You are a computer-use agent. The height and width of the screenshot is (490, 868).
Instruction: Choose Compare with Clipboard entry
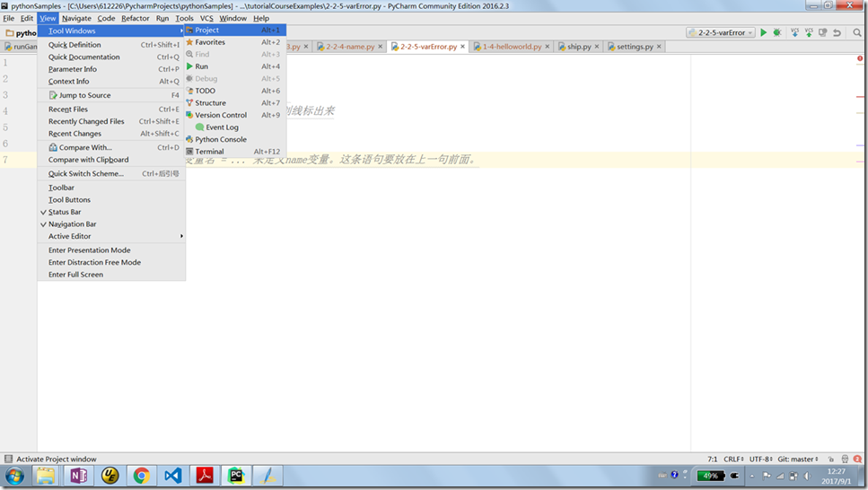(x=111, y=160)
